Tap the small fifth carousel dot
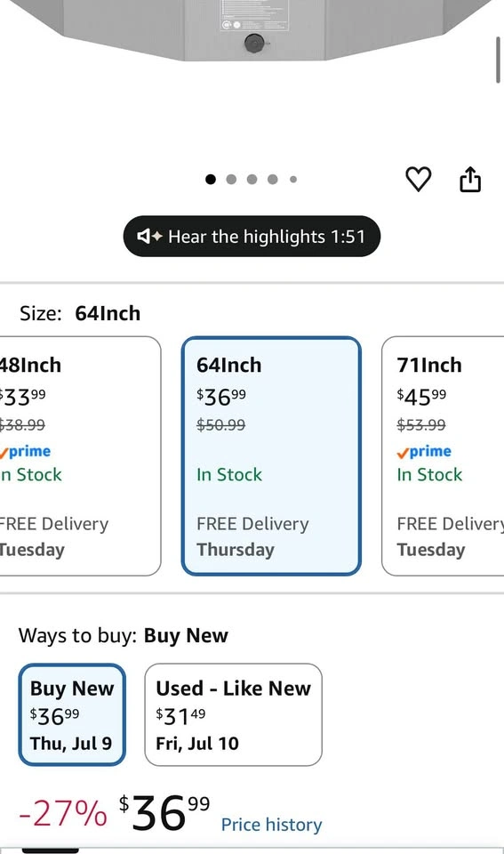 293,179
